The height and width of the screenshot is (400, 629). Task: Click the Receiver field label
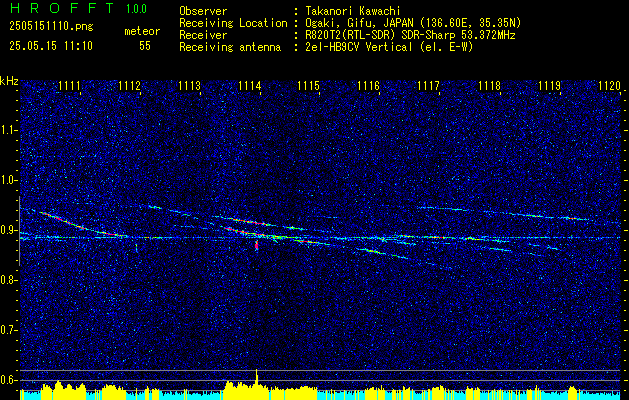click(203, 35)
